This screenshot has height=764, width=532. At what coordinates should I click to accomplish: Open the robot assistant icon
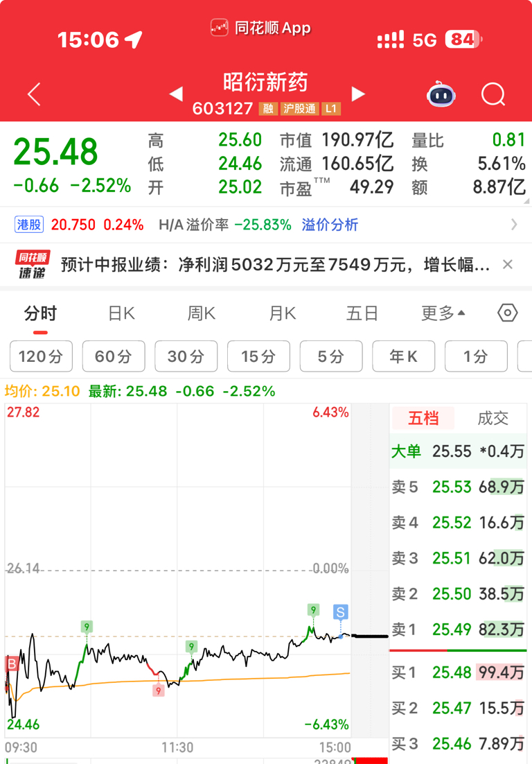tap(441, 94)
